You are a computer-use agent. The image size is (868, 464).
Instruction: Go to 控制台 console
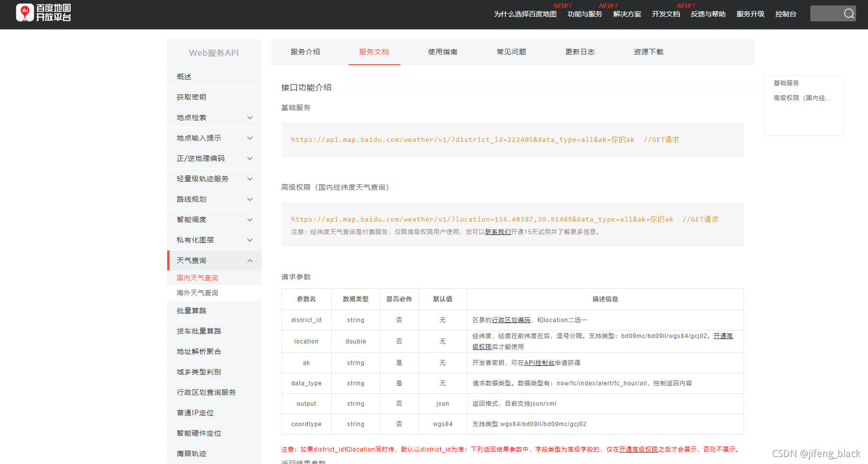(785, 14)
